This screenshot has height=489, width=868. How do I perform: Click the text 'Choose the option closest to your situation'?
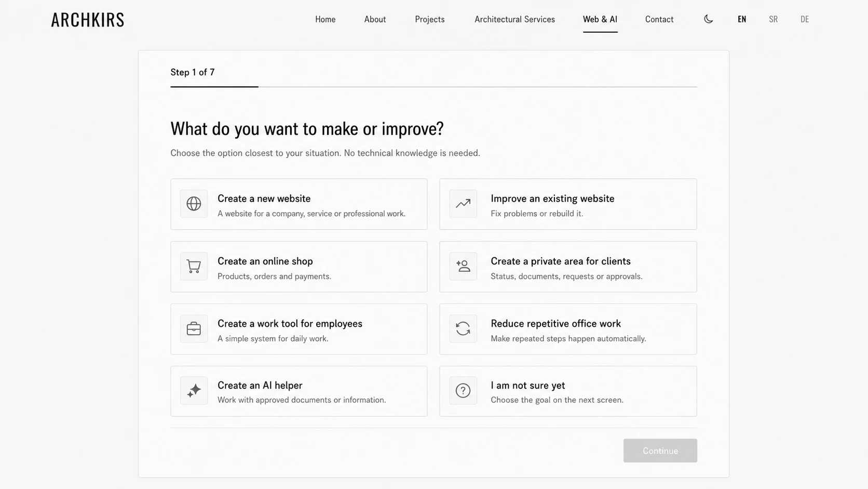256,153
